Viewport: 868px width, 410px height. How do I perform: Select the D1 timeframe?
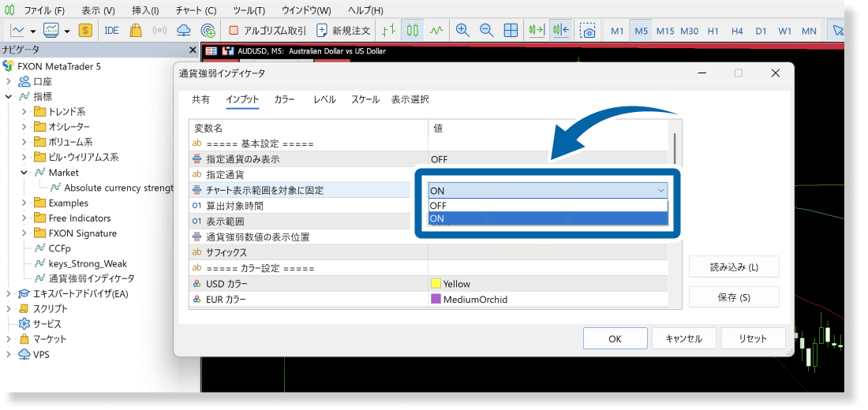coord(761,31)
